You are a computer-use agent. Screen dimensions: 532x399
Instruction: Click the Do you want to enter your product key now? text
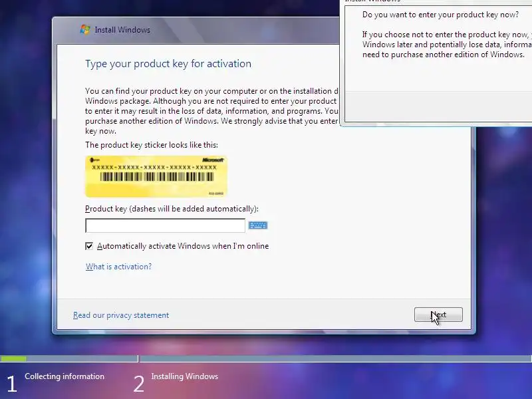440,15
